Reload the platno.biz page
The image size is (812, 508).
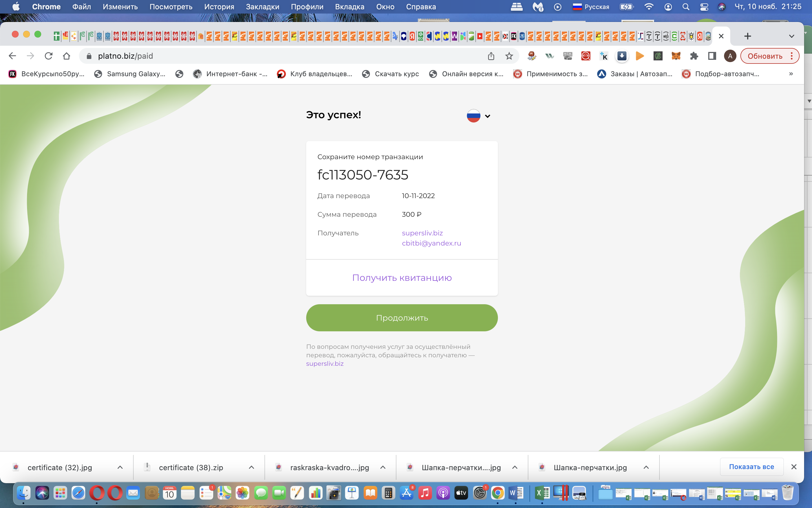click(49, 56)
